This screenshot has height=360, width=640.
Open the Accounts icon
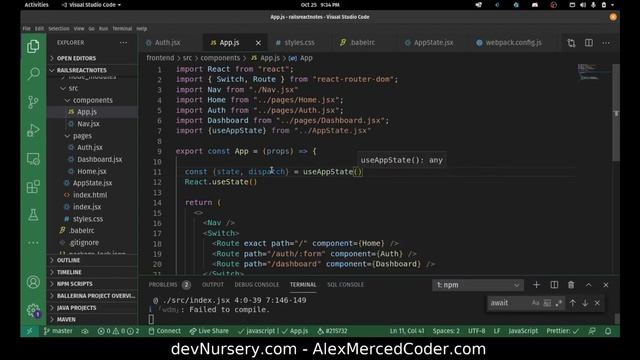pyautogui.click(x=33, y=282)
